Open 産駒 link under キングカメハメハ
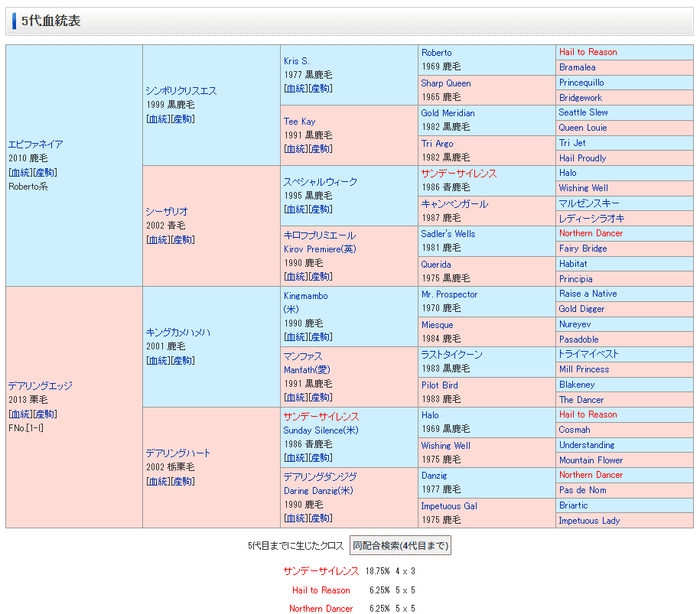 coord(182,360)
